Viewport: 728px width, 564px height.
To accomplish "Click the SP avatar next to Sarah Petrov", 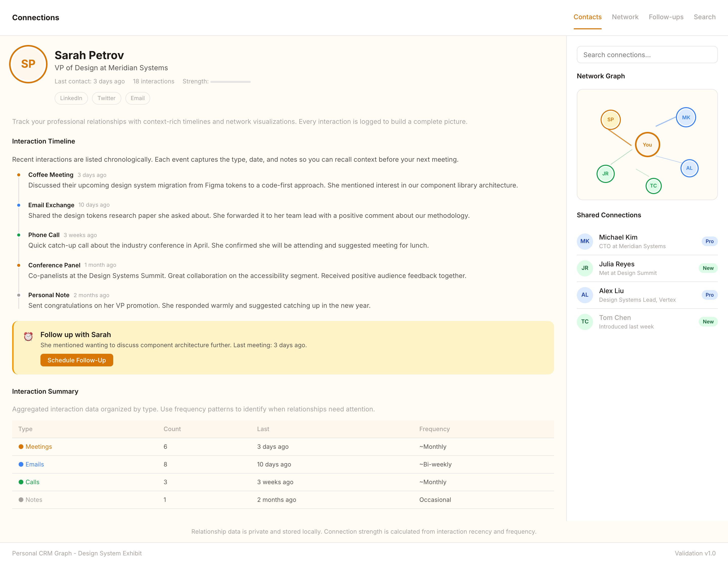I will point(28,64).
